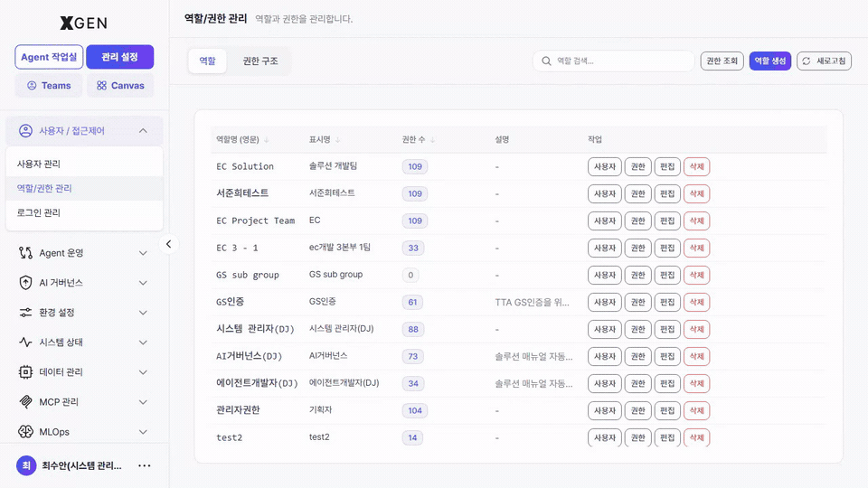Click the MCP 관리 icon
The image size is (868, 488).
coord(25,401)
